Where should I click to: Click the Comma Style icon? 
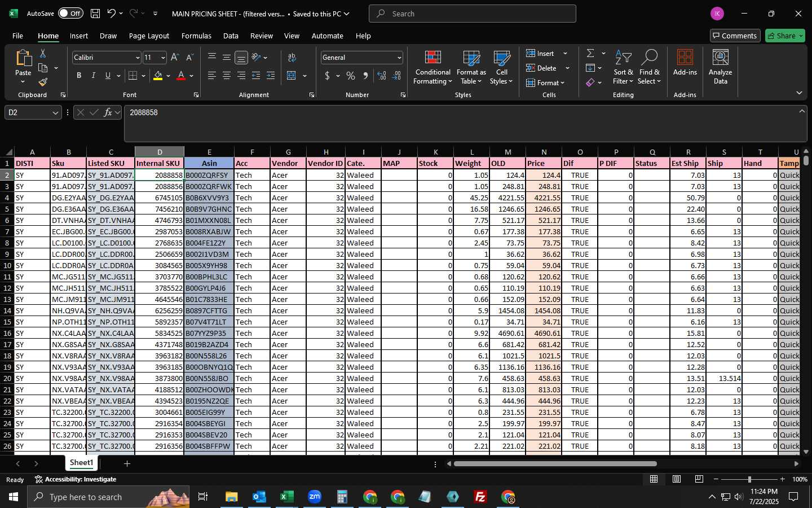click(x=365, y=76)
